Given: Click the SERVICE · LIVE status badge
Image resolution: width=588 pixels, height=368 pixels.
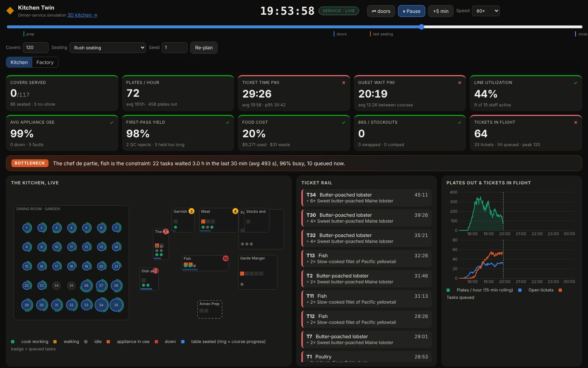Looking at the screenshot, I should point(339,11).
